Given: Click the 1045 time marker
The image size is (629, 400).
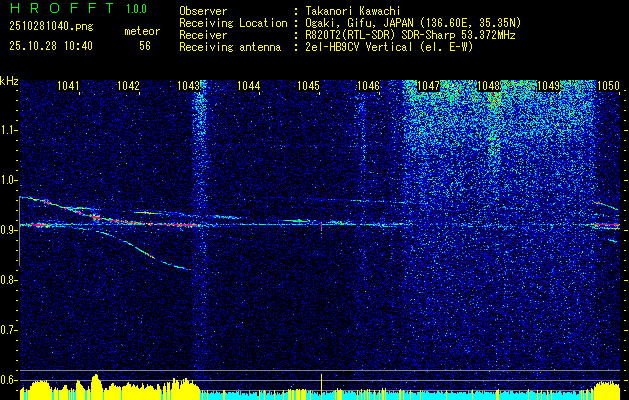Looking at the screenshot, I should (x=309, y=85).
